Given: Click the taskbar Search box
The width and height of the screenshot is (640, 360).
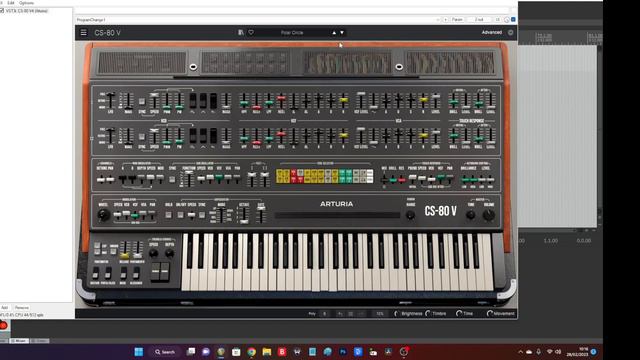Looking at the screenshot, I should (164, 352).
